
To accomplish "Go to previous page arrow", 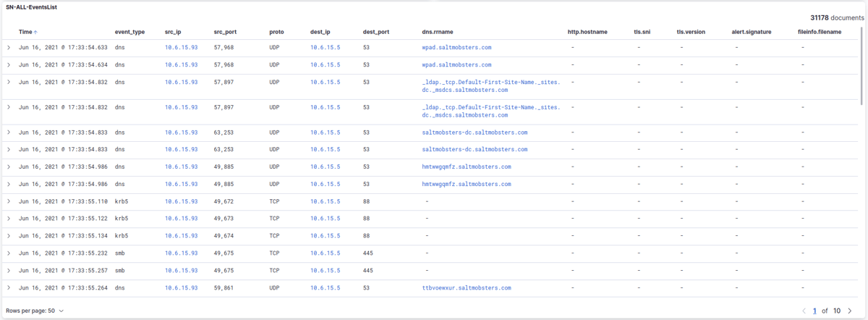I will click(x=804, y=311).
